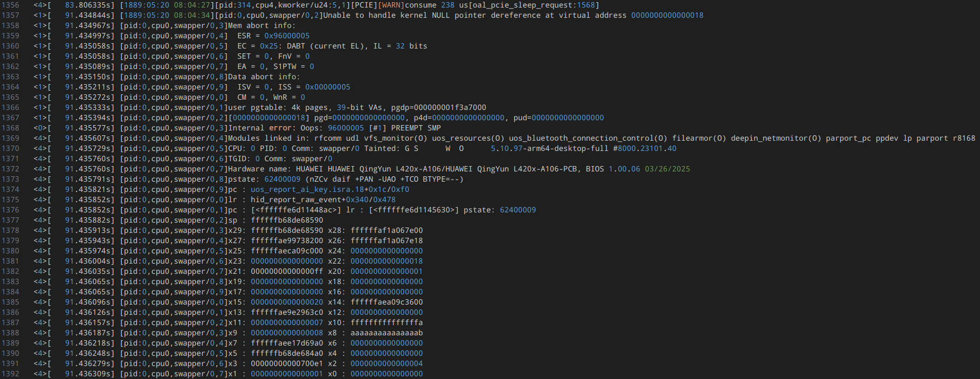Click the x22 value 0000000000000018

[x=387, y=261]
